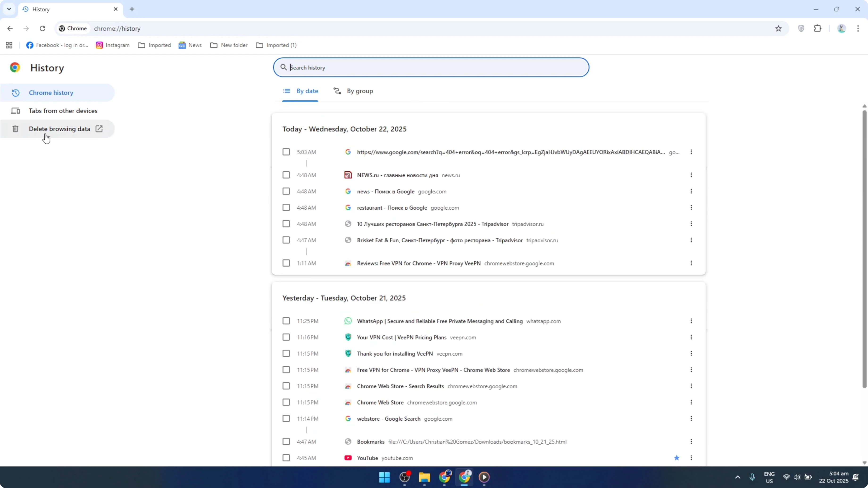Check the box beside the Bookmarks file entry
Image resolution: width=868 pixels, height=488 pixels.
point(286,442)
